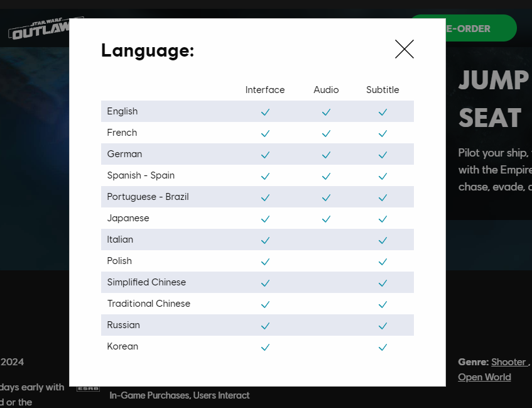This screenshot has height=408, width=532.
Task: Click the Language dialog heading
Action: pos(148,51)
